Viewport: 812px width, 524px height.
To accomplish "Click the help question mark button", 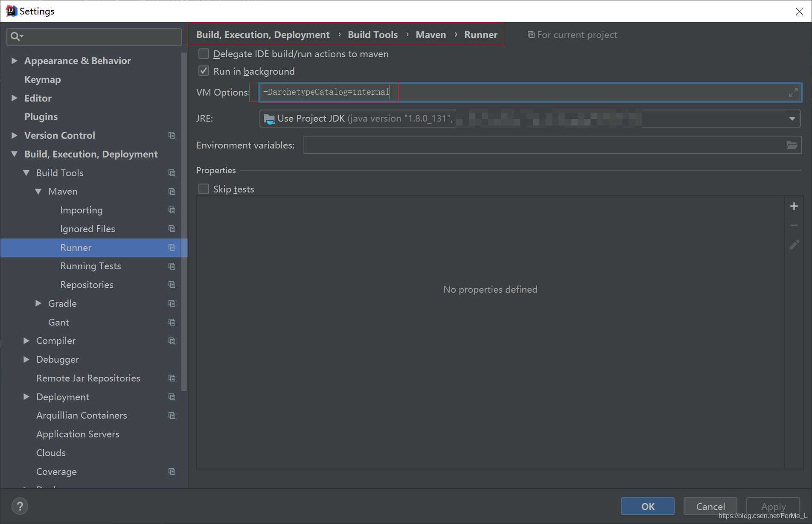I will pyautogui.click(x=20, y=507).
